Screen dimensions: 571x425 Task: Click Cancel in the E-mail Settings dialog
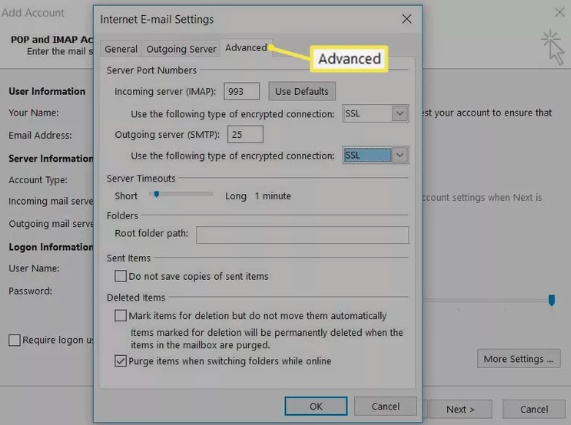click(385, 406)
